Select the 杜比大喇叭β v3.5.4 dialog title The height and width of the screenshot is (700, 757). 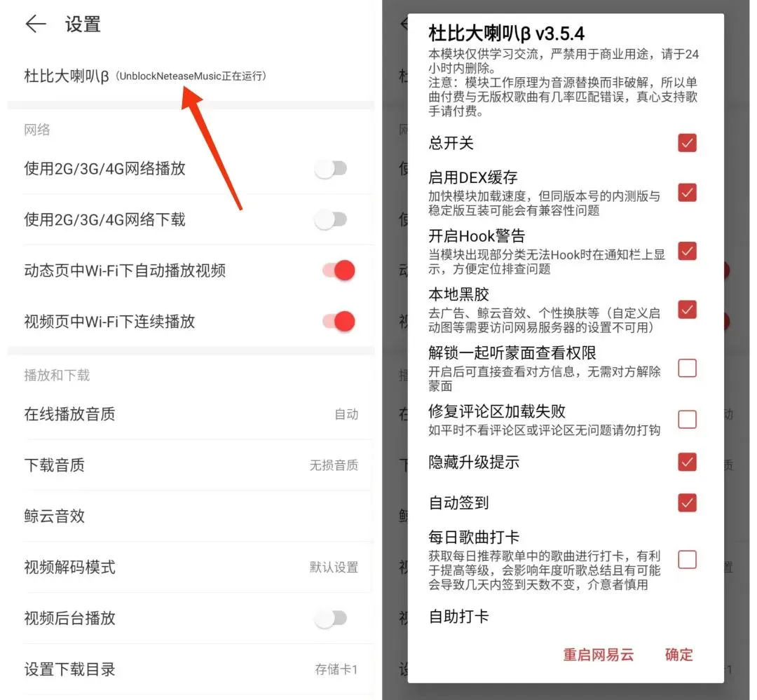tap(507, 34)
